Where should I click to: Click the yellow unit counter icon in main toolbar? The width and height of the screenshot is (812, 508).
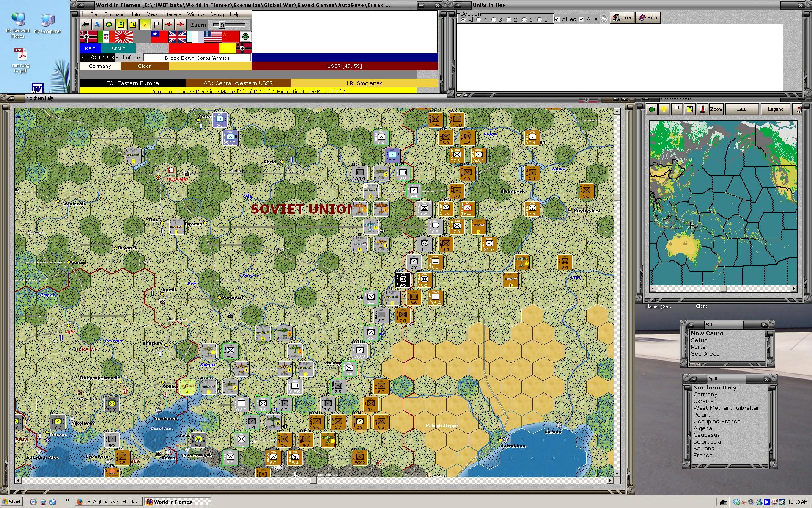click(x=121, y=25)
